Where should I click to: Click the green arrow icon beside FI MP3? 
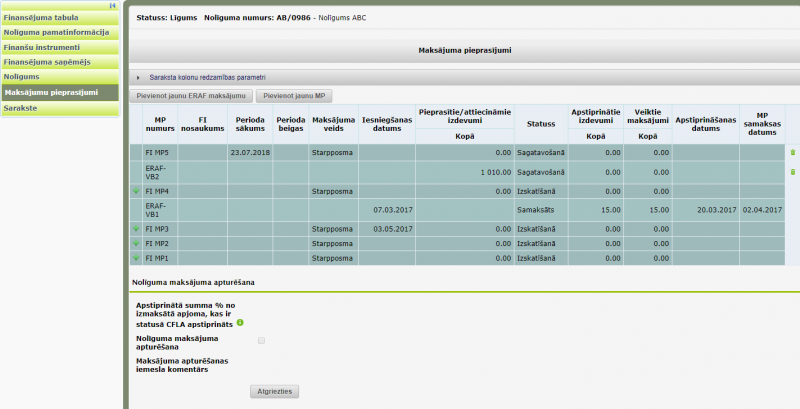coord(135,229)
